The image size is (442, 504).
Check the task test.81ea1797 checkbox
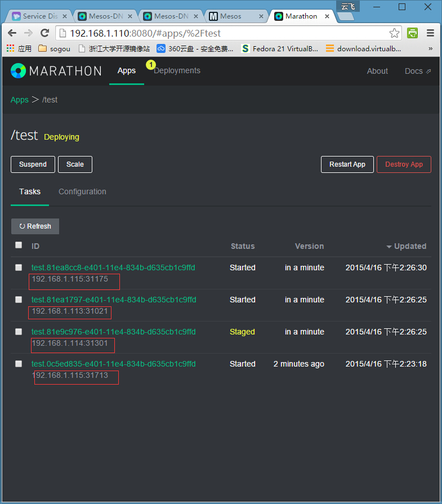19,300
